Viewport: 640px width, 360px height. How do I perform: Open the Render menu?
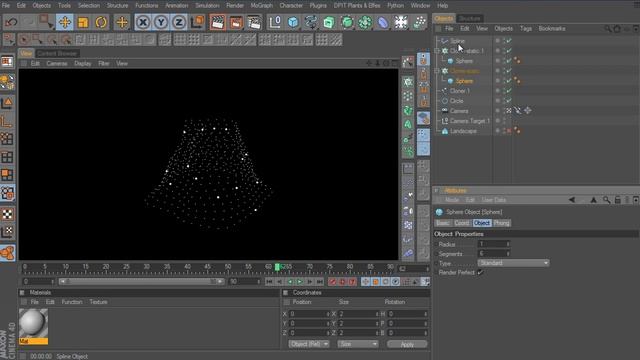click(x=235, y=6)
